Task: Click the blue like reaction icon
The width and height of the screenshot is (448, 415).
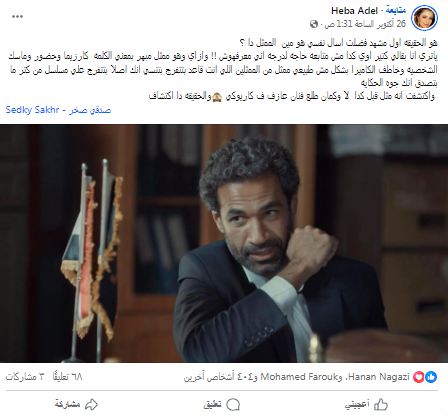Action: [431, 377]
